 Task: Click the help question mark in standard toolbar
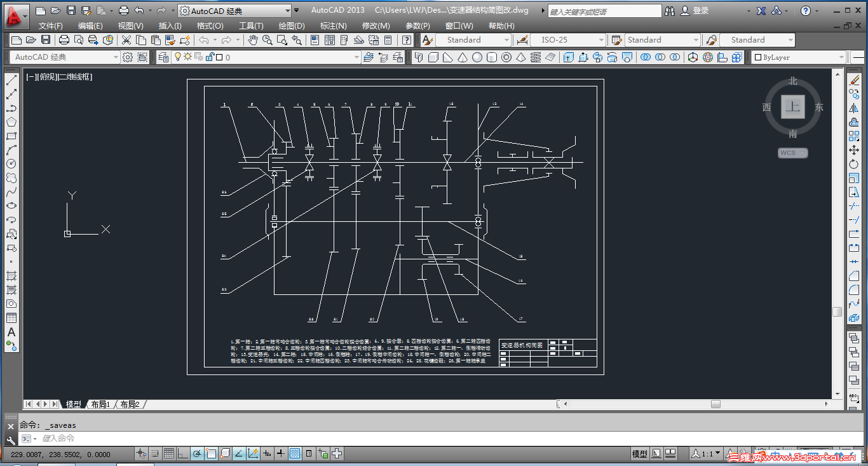coord(406,40)
